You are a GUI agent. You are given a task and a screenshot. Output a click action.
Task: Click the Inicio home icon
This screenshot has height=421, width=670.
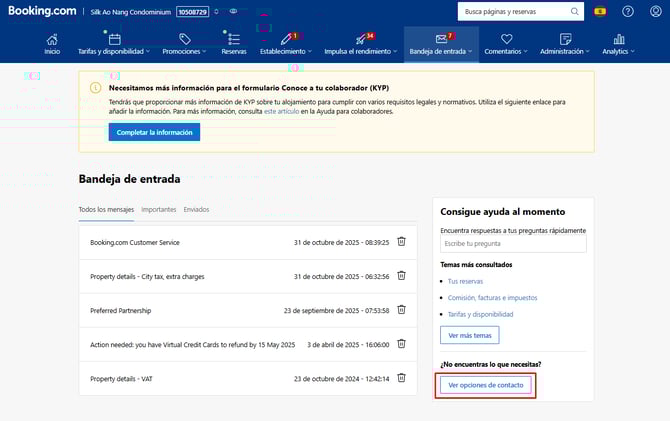52,40
